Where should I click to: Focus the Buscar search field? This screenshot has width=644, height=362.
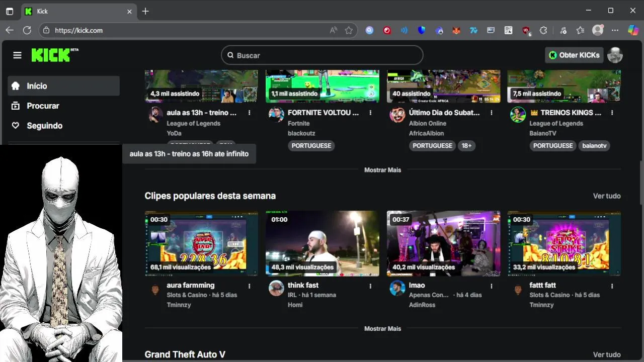tap(322, 55)
